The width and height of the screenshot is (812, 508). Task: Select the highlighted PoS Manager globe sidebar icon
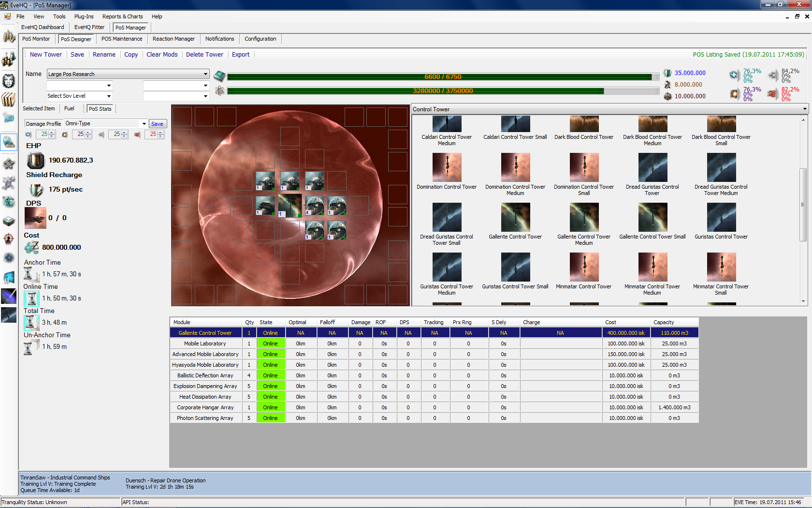(9, 142)
